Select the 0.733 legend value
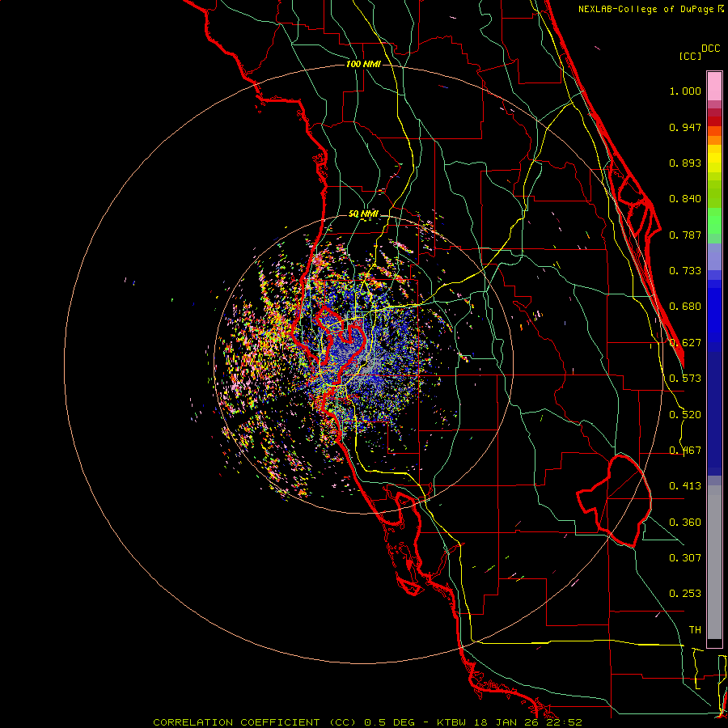 pos(685,271)
